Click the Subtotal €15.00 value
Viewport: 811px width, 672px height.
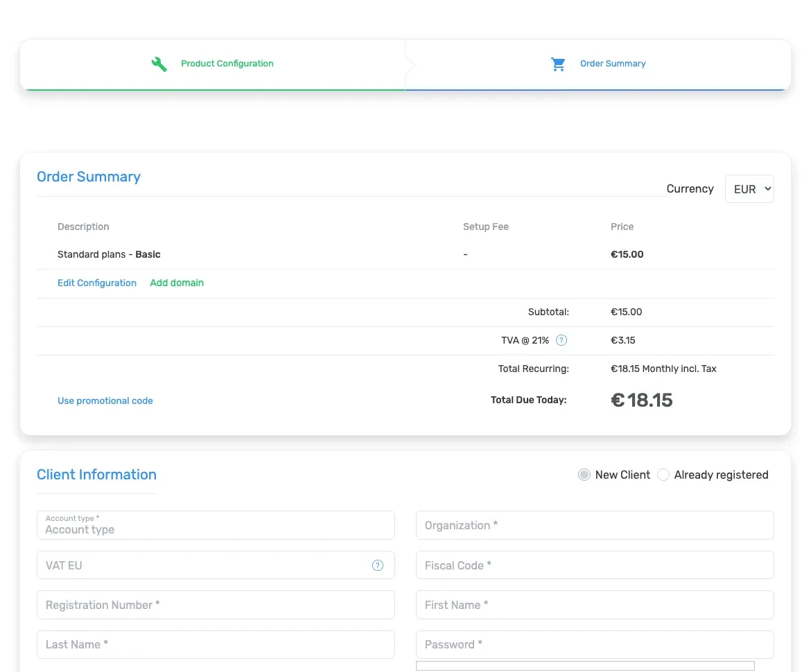point(627,312)
